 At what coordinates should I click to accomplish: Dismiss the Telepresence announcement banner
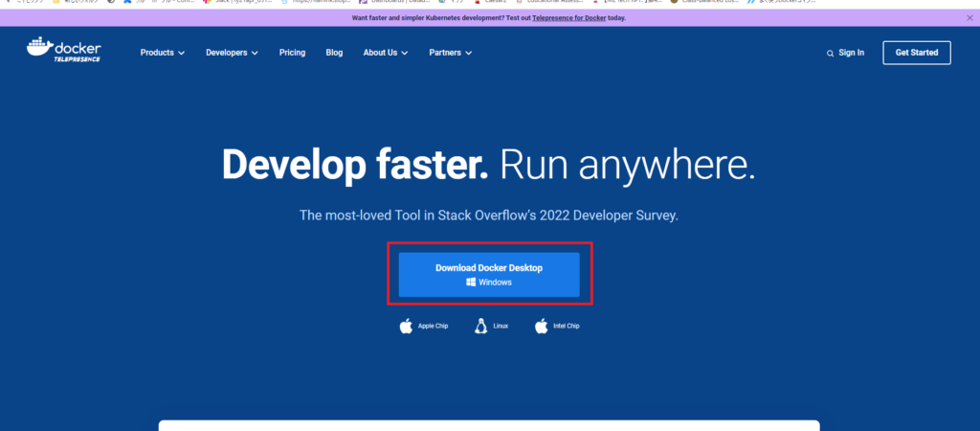point(969,18)
